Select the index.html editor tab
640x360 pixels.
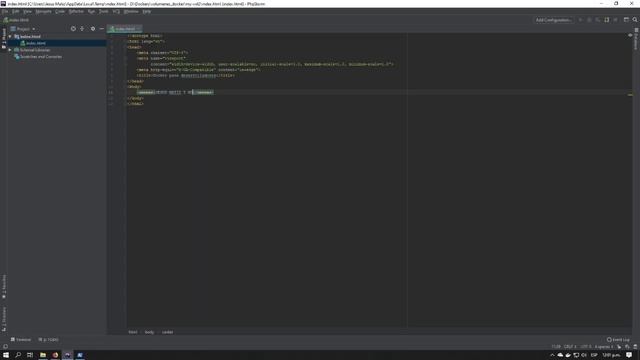coord(124,29)
